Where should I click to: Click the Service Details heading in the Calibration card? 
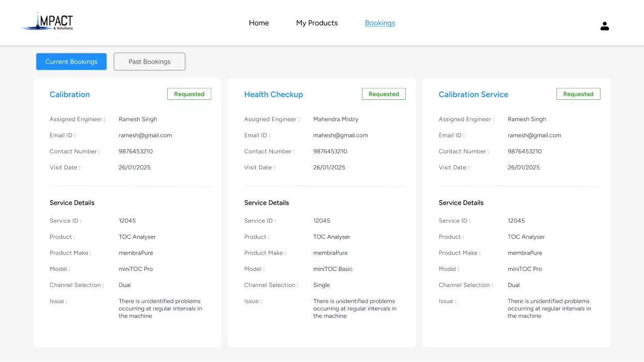72,203
